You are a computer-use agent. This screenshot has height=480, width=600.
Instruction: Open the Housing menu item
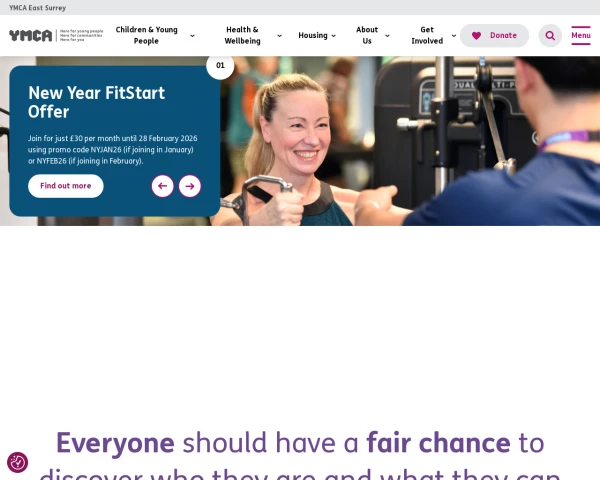[313, 35]
